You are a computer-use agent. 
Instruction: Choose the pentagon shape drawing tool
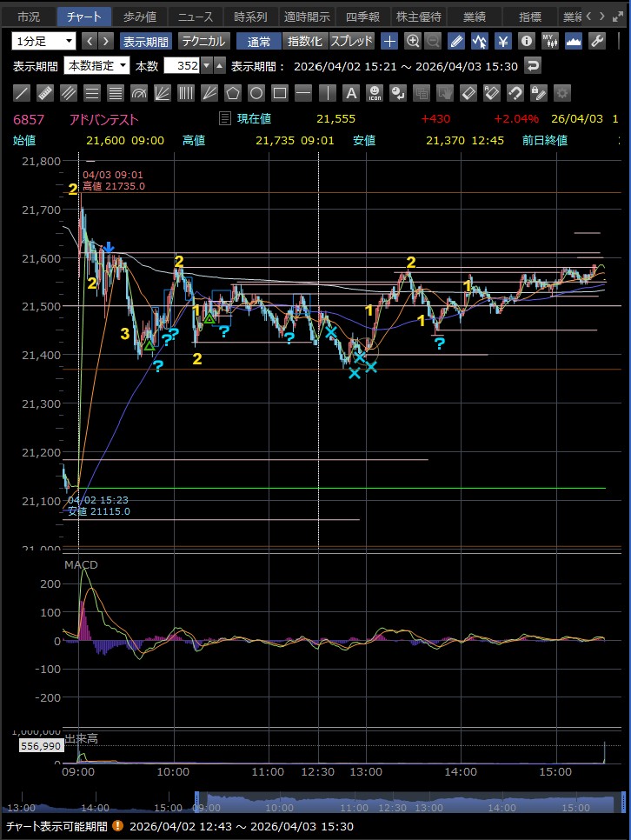tap(233, 93)
